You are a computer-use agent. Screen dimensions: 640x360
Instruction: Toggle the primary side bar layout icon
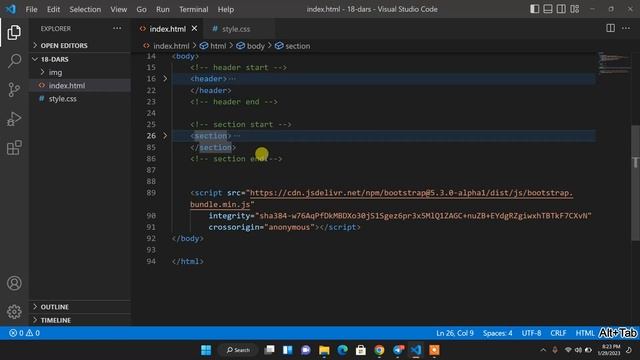534,9
